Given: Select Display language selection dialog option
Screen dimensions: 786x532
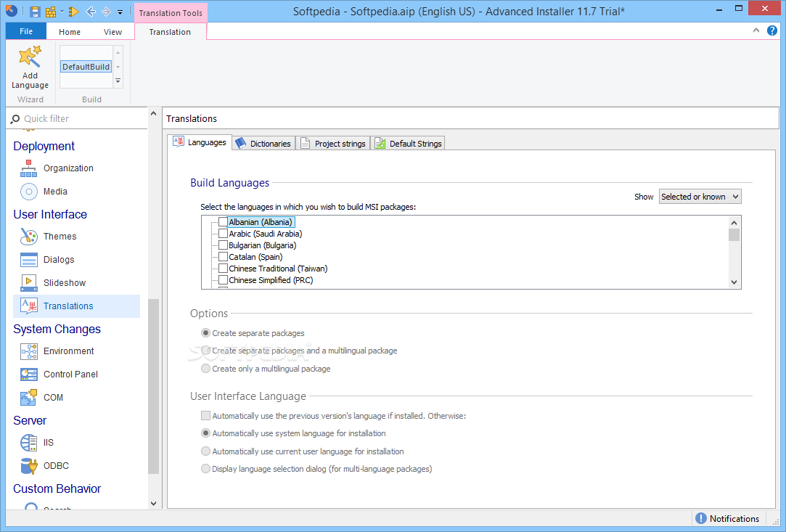Looking at the screenshot, I should click(x=205, y=469).
